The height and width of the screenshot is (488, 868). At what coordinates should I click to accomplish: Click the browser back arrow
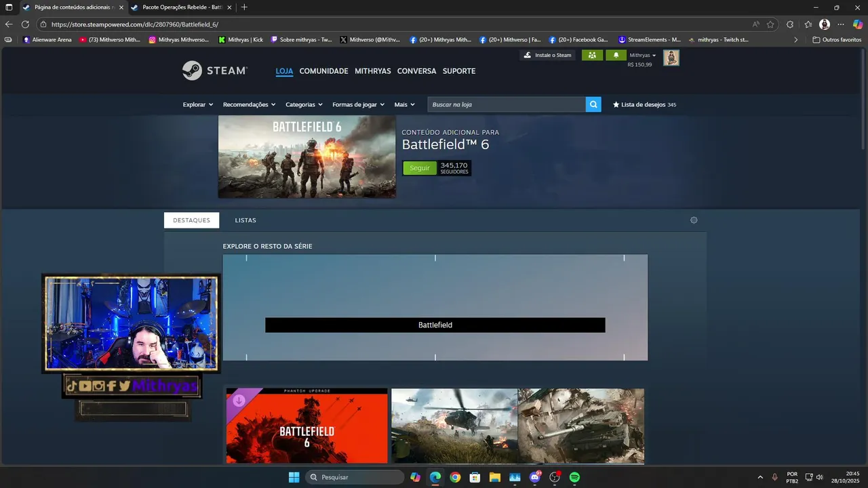(9, 24)
